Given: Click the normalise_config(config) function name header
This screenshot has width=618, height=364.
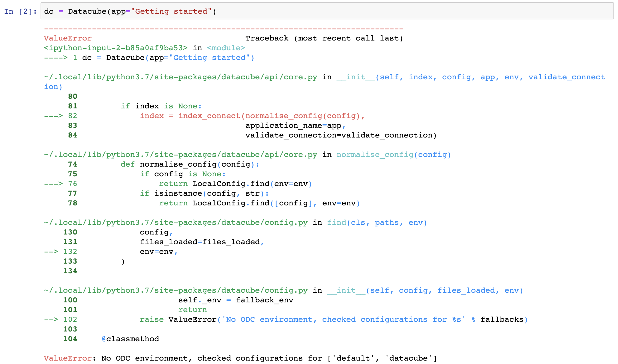Looking at the screenshot, I should 393,155.
